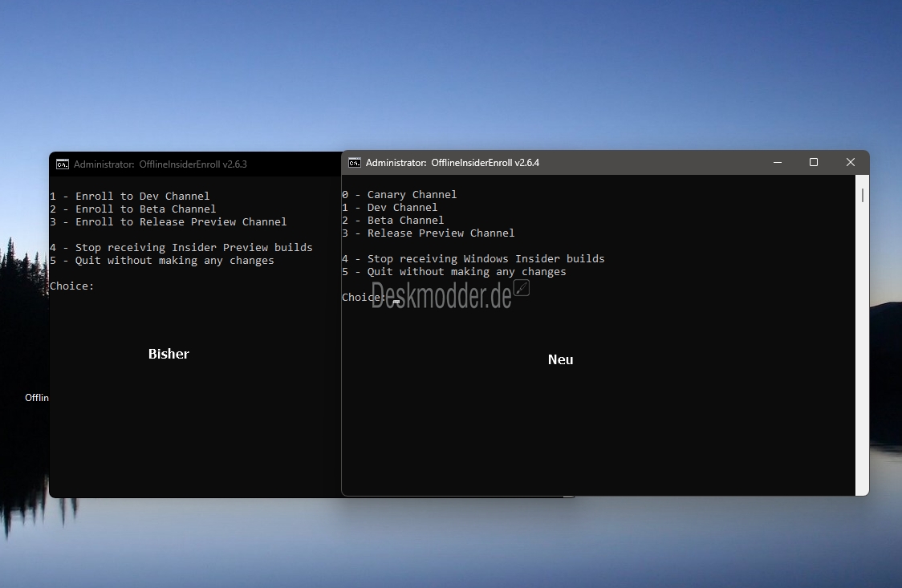Viewport: 902px width, 588px height.
Task: Select the '0 - Canary Channel' line
Action: pos(399,194)
